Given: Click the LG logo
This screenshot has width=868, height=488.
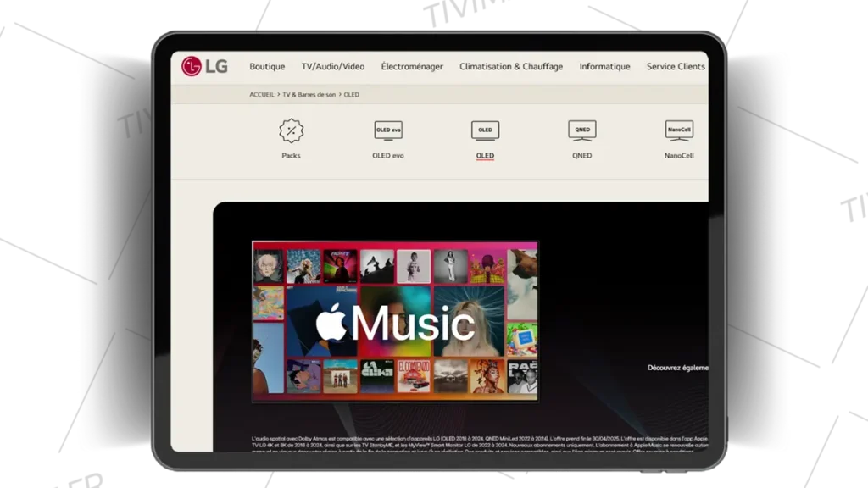Looking at the screenshot, I should click(x=205, y=66).
